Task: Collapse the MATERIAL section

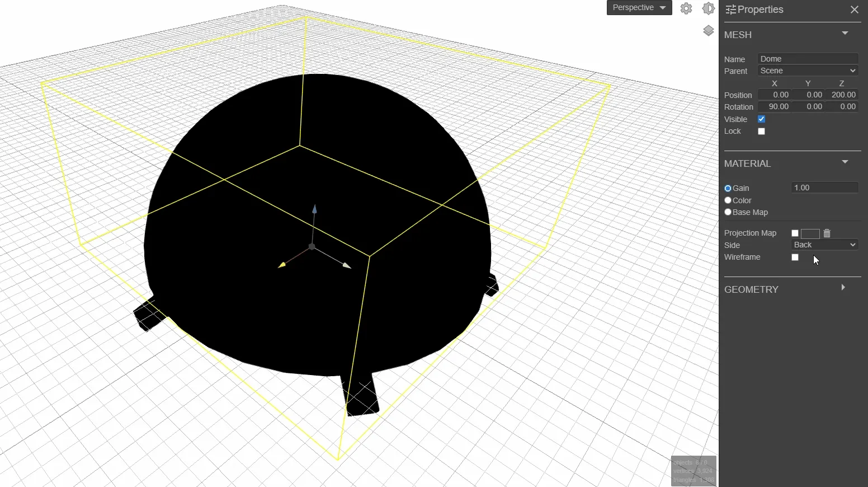Action: point(845,162)
